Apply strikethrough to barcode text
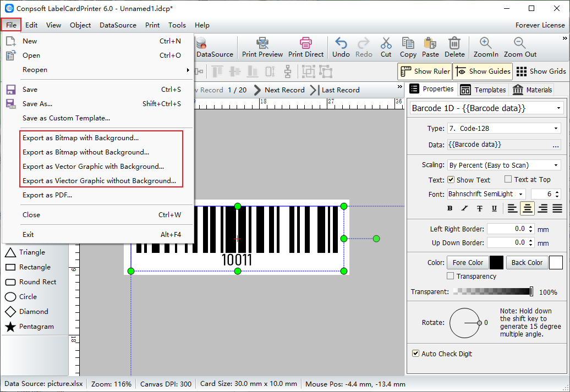 click(x=479, y=208)
